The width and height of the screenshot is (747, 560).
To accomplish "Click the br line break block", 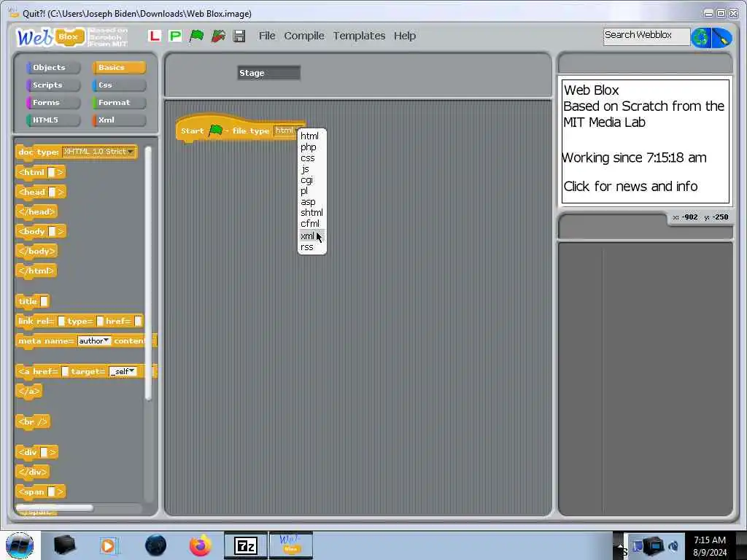I will coord(32,422).
